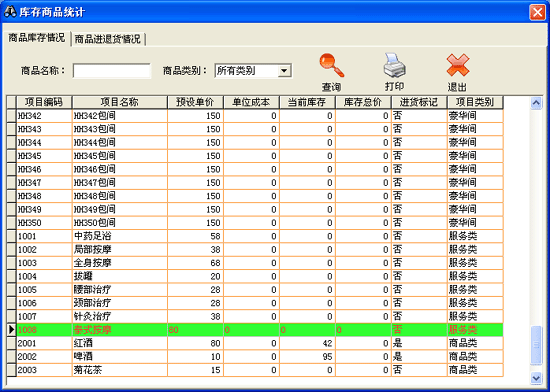Image resolution: width=550 pixels, height=392 pixels.
Task: Click the 库存总价 column header
Action: point(363,102)
